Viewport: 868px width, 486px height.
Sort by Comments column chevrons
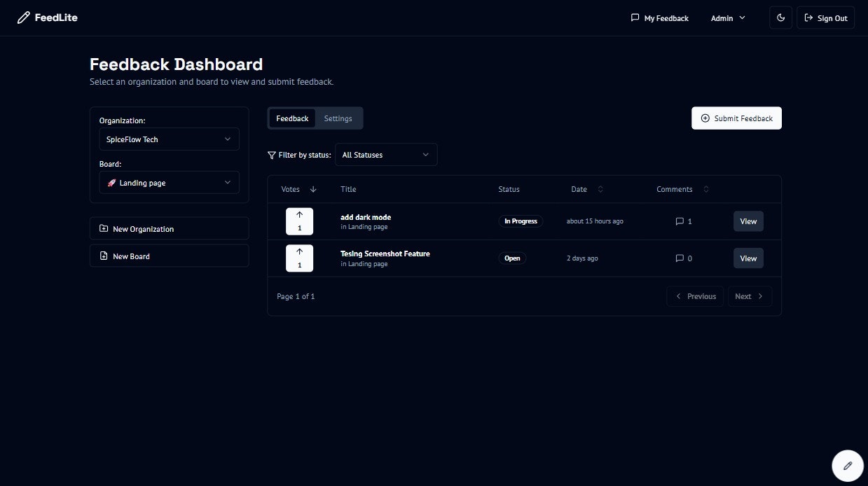[706, 189]
